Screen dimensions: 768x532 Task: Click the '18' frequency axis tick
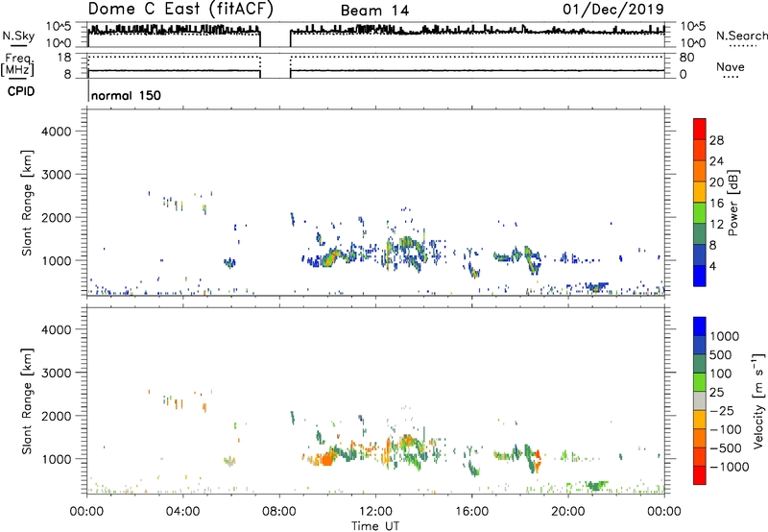tap(64, 58)
